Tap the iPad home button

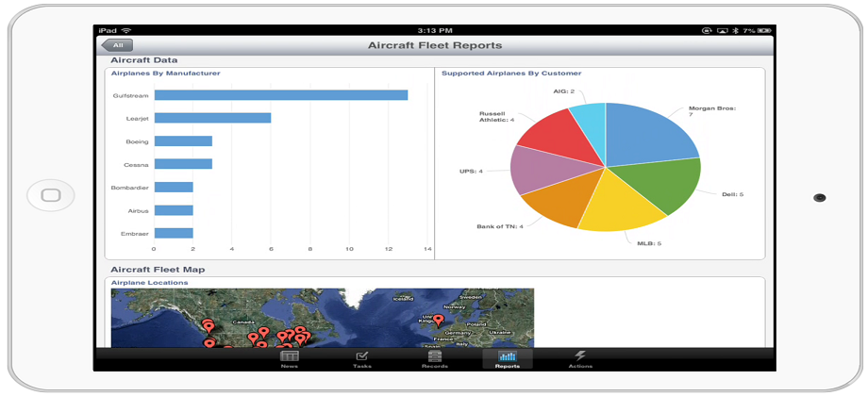pos(50,195)
